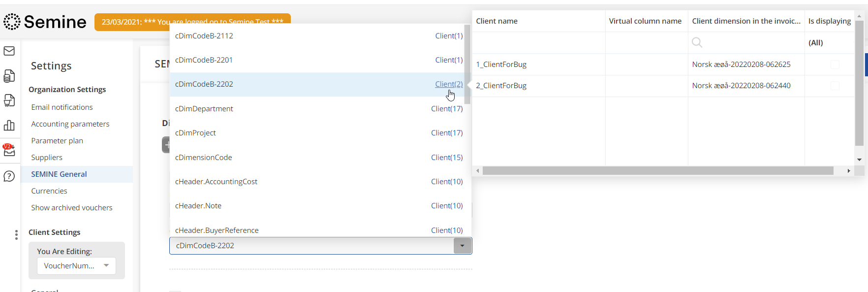Open the V2 inbox icon with red badge
This screenshot has width=868, height=292.
[x=10, y=151]
